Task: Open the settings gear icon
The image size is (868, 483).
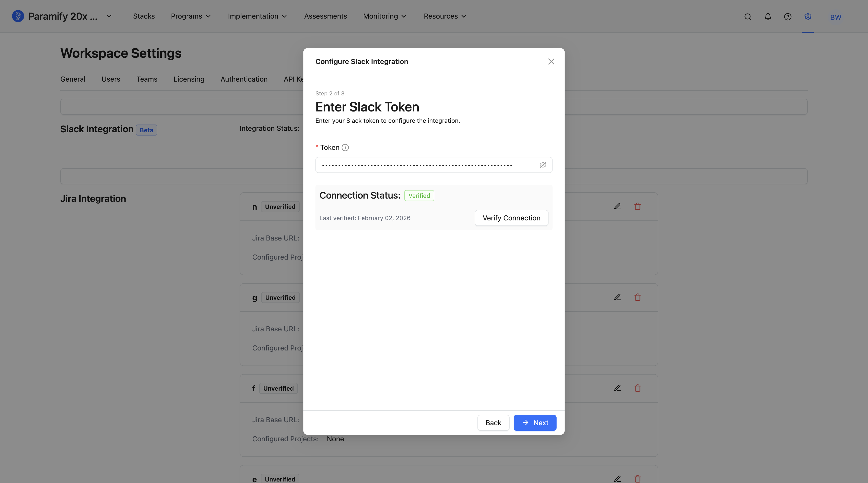Action: coord(808,17)
